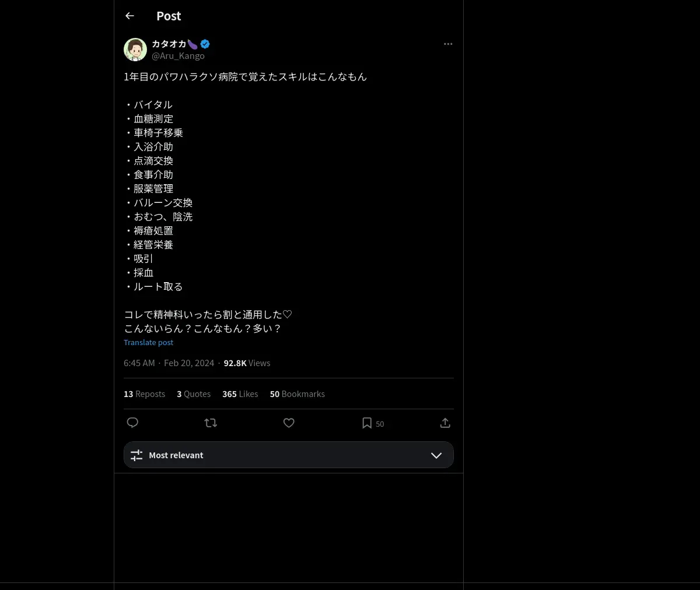The height and width of the screenshot is (590, 700).
Task: Click the 50 Bookmarks count
Action: 297,394
